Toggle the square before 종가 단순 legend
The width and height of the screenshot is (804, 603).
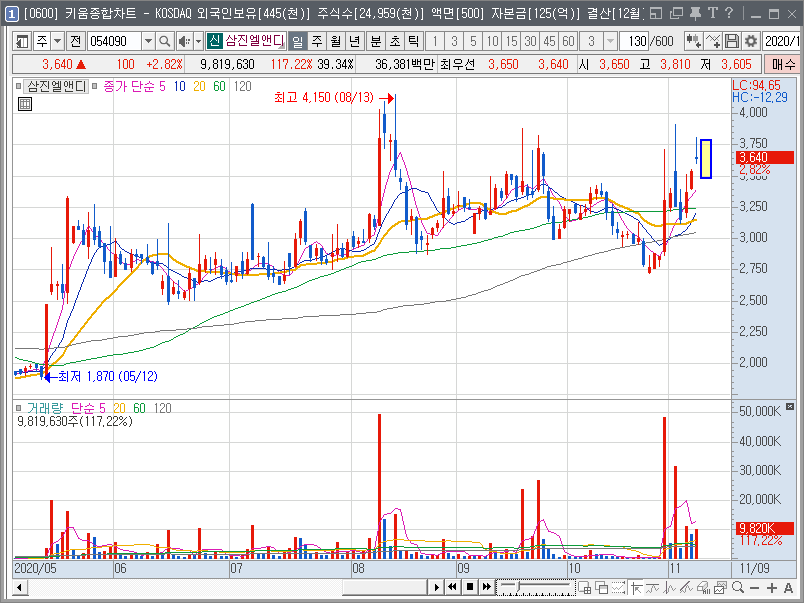[x=95, y=86]
